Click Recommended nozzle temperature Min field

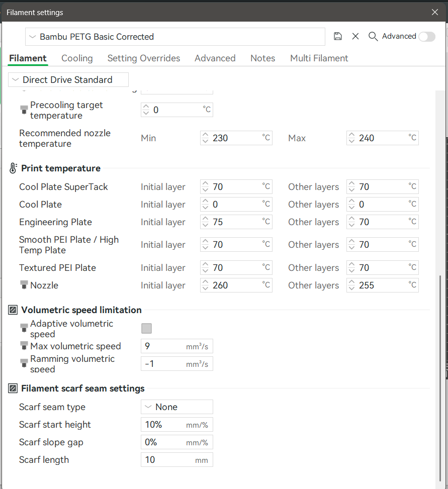pos(236,138)
